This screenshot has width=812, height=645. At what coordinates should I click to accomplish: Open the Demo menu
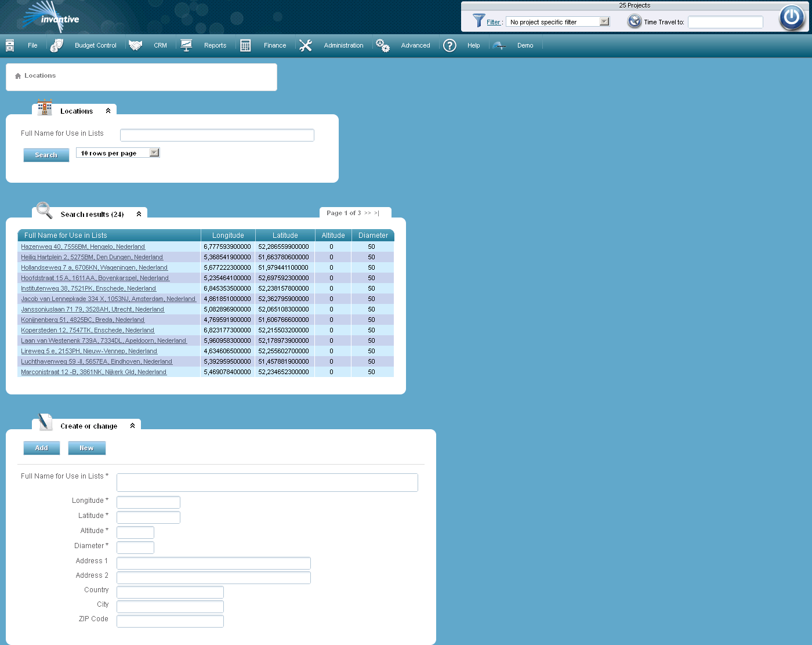pos(525,45)
